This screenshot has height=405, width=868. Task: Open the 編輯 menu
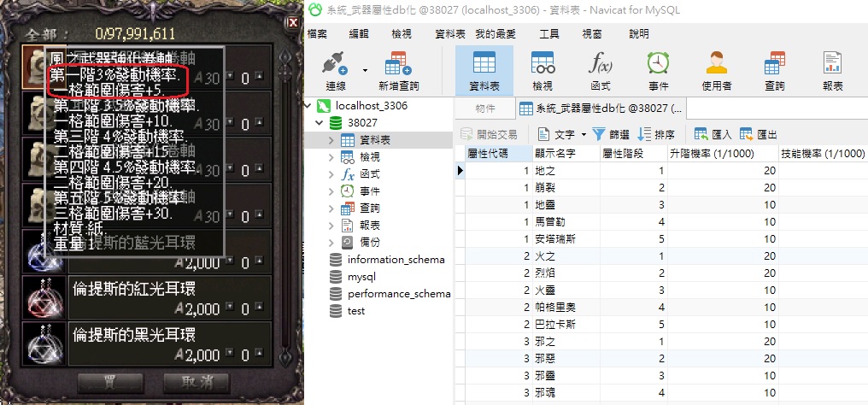359,34
